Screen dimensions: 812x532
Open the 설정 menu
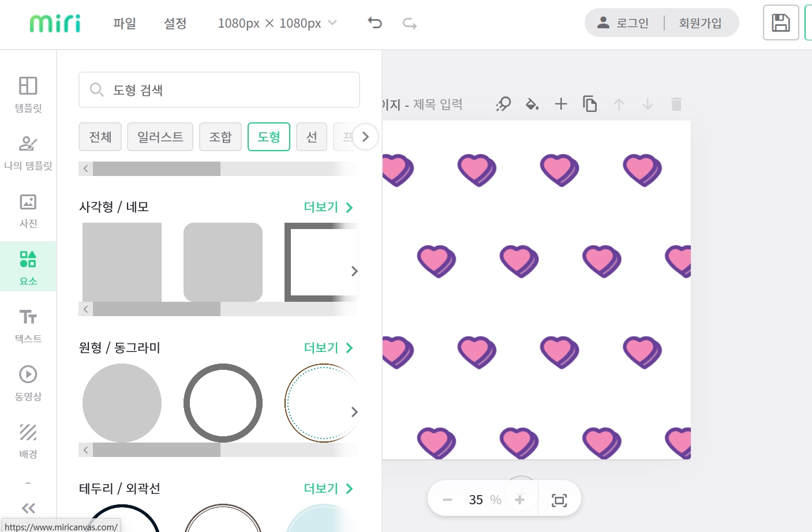tap(175, 24)
